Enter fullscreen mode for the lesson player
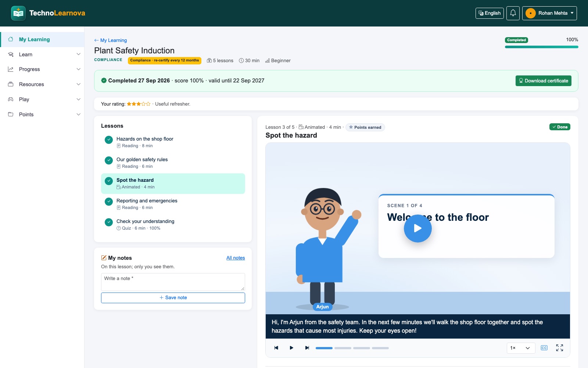This screenshot has width=588, height=368. [560, 348]
